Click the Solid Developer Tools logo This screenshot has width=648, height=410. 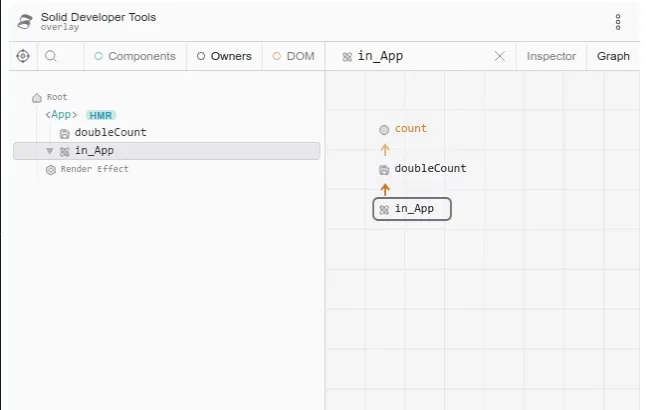[x=26, y=22]
